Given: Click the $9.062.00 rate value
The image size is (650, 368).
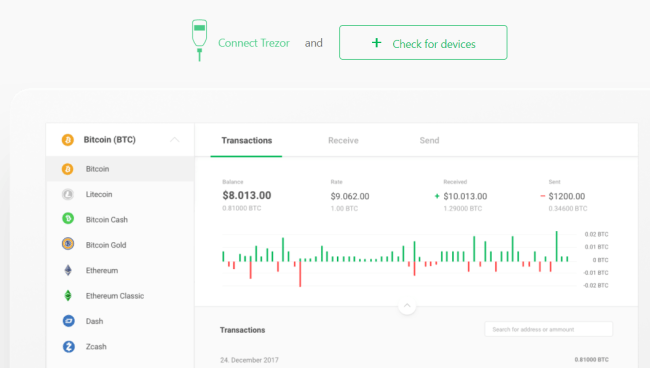Looking at the screenshot, I should 349,196.
